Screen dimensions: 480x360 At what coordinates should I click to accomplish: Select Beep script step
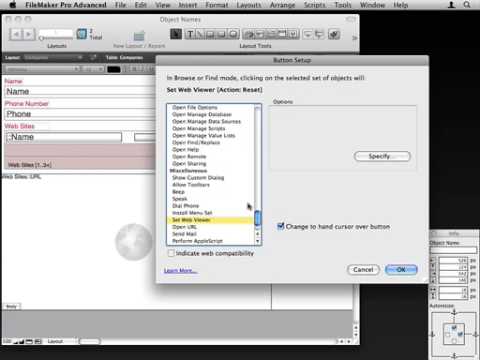[178, 192]
